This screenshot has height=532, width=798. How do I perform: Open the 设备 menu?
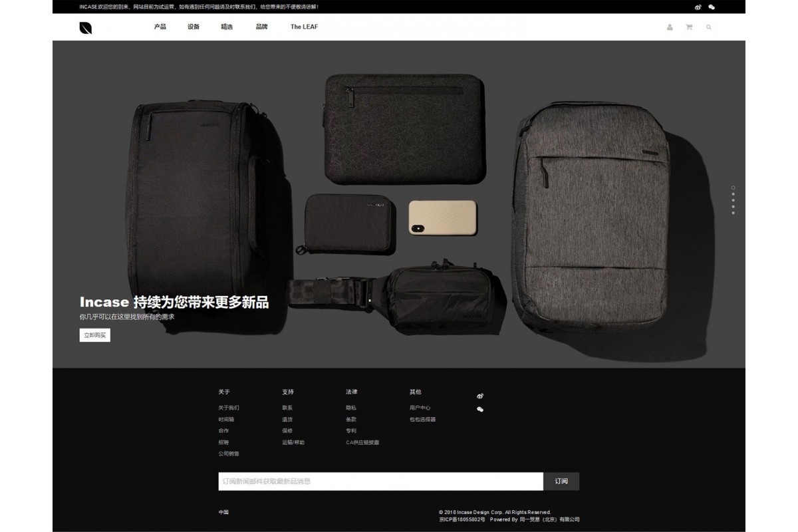click(194, 27)
